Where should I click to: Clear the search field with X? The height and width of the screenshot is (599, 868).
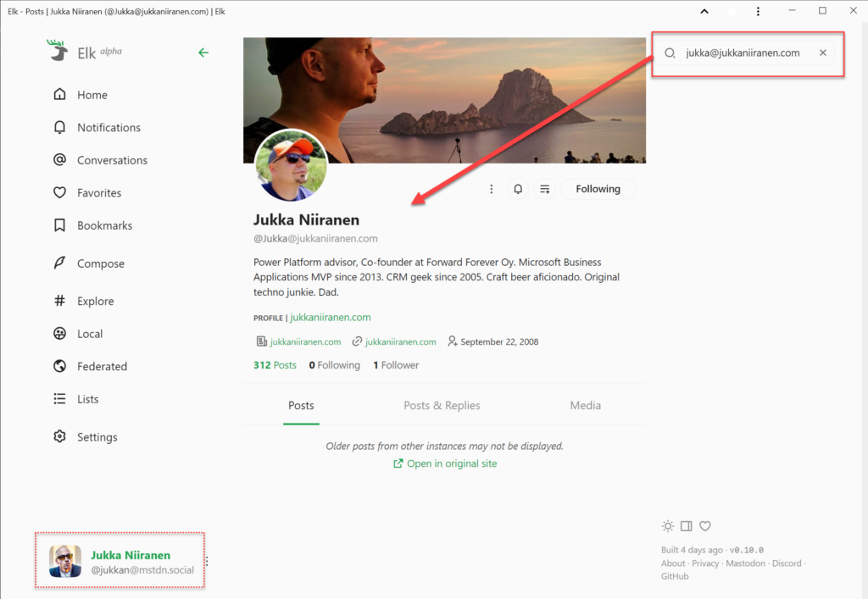(x=823, y=53)
